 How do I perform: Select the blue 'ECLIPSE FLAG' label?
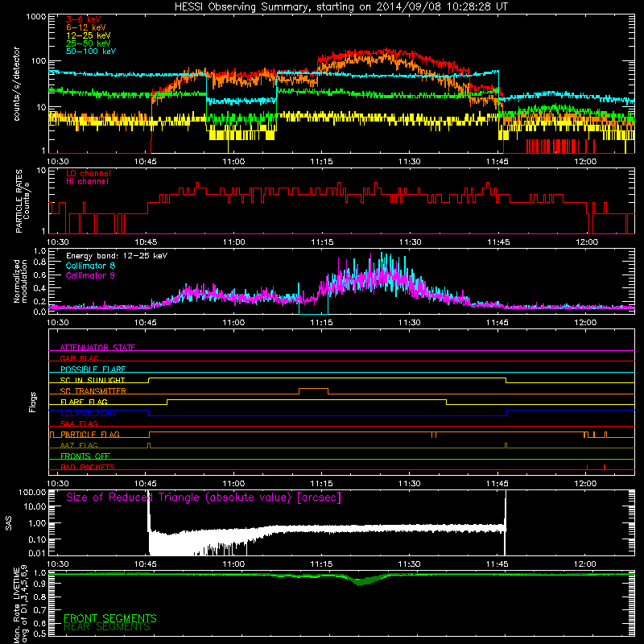pyautogui.click(x=89, y=413)
